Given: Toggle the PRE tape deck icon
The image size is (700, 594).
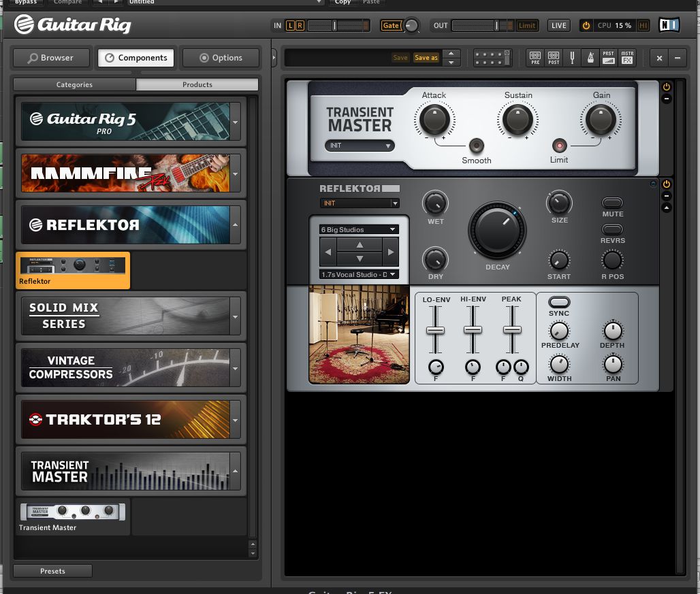Looking at the screenshot, I should click(535, 58).
